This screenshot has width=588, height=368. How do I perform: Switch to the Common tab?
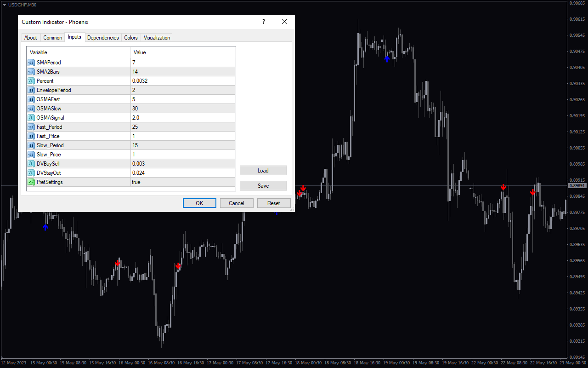click(x=53, y=38)
